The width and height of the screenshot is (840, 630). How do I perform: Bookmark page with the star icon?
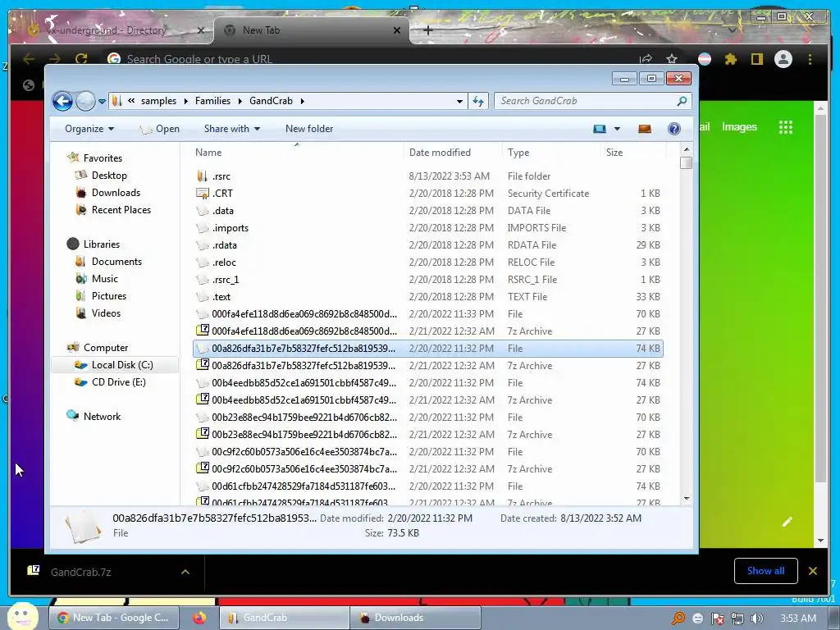tap(672, 58)
